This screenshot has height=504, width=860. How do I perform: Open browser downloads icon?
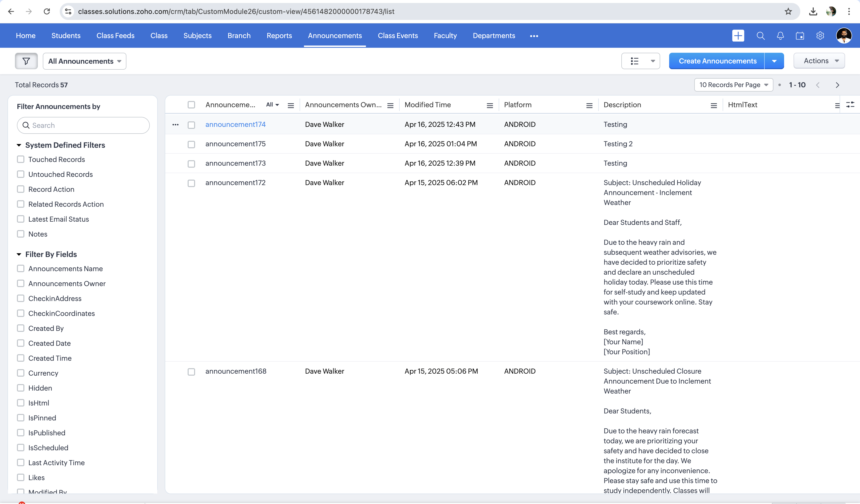tap(813, 11)
